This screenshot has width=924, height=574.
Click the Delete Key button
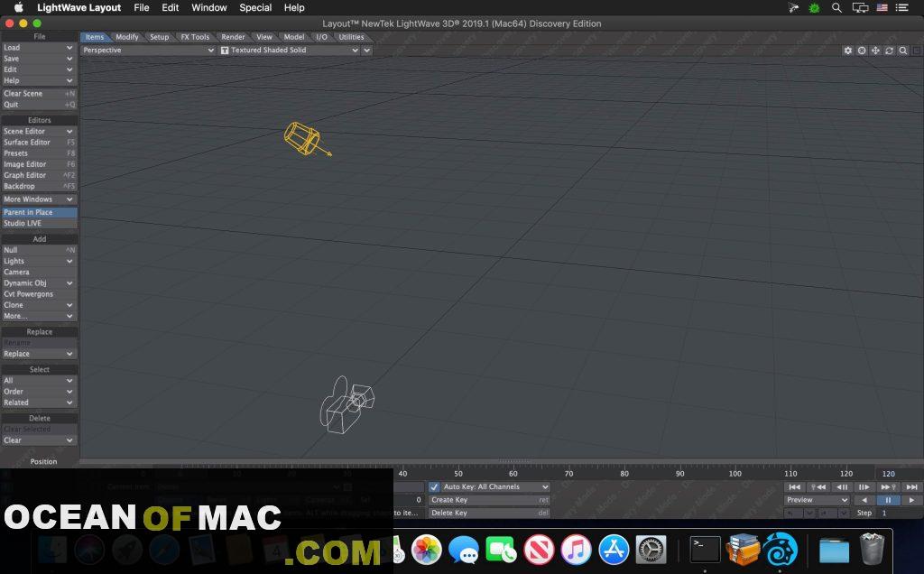(x=490, y=513)
